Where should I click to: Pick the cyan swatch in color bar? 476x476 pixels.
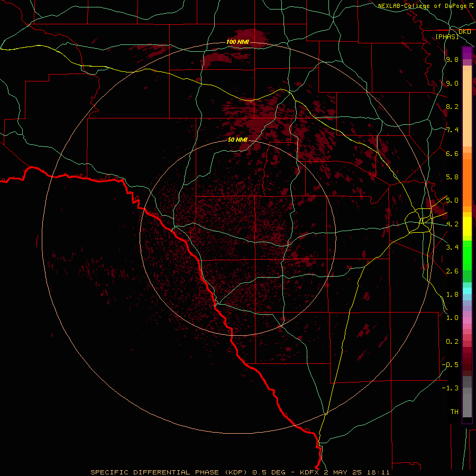pos(467,291)
